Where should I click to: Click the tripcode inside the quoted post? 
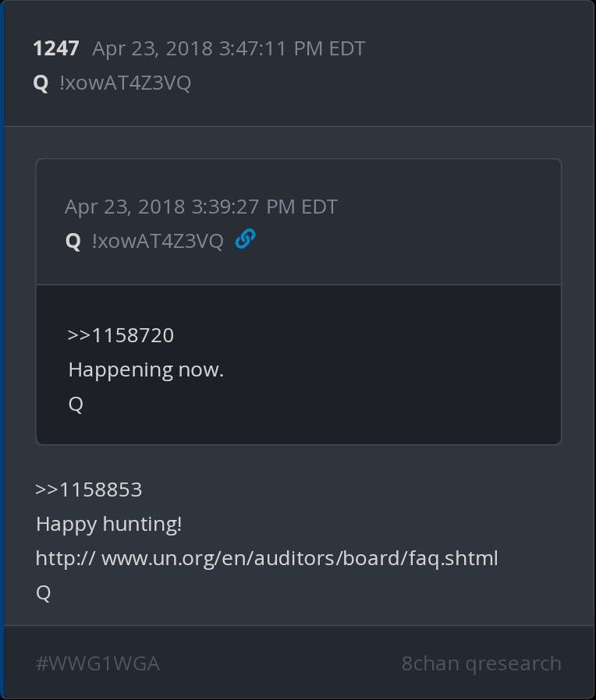tap(157, 241)
